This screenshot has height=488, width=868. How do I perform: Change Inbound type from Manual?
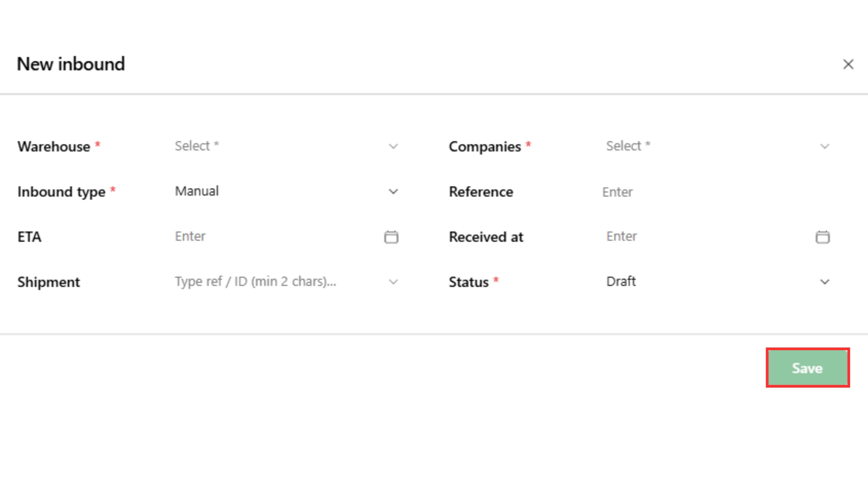197,191
